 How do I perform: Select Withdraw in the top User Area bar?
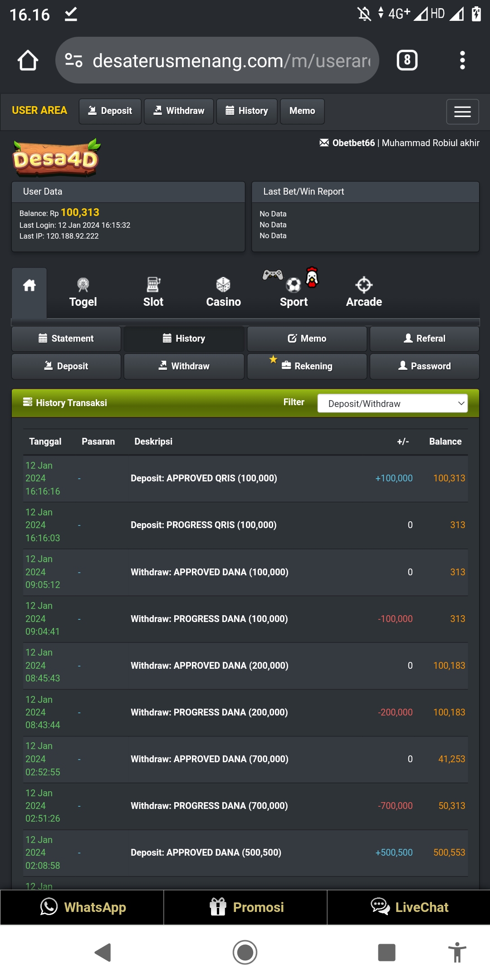tap(179, 111)
